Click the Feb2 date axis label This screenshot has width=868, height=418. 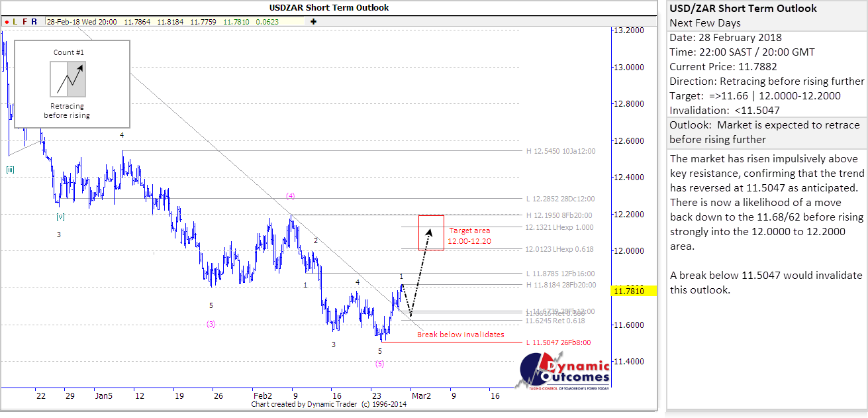(x=264, y=395)
